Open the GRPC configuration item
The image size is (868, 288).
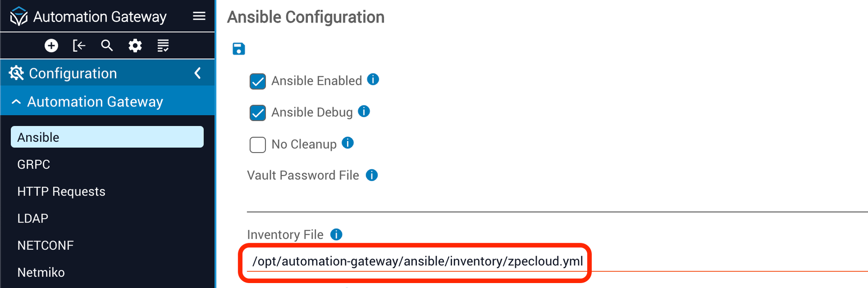tap(34, 164)
